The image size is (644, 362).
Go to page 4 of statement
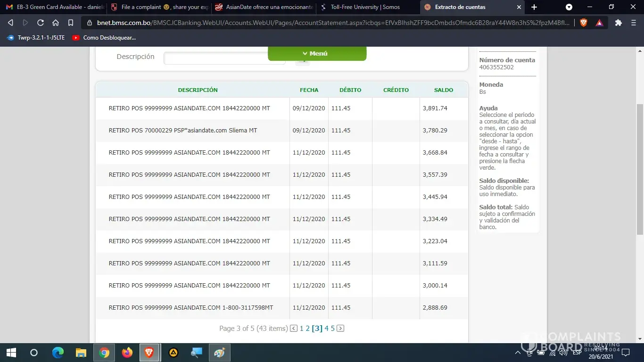click(326, 329)
